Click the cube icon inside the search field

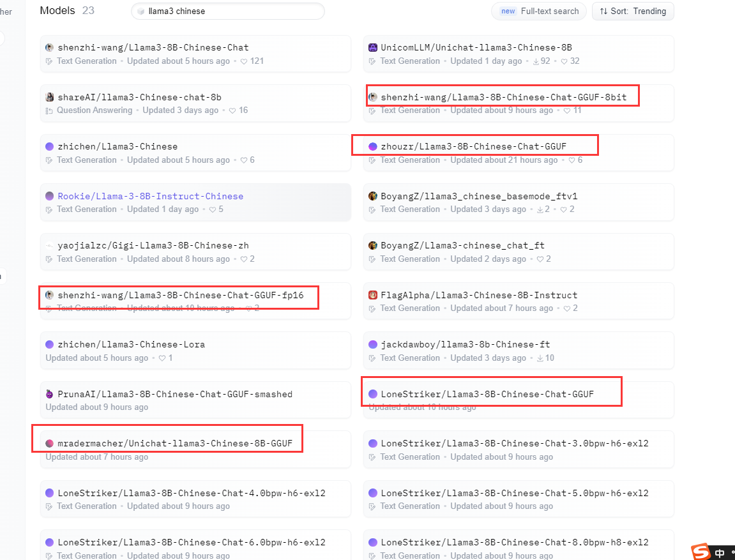[140, 11]
